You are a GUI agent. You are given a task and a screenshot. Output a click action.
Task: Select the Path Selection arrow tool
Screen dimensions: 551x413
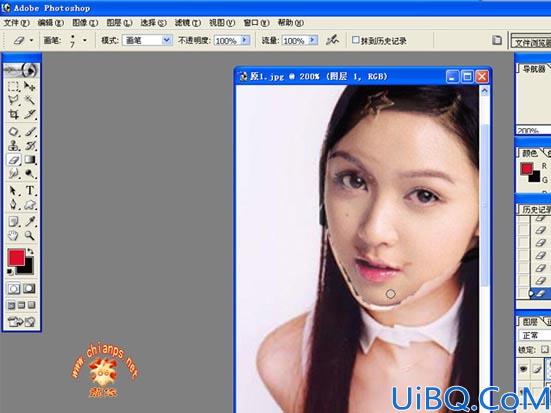click(13, 191)
